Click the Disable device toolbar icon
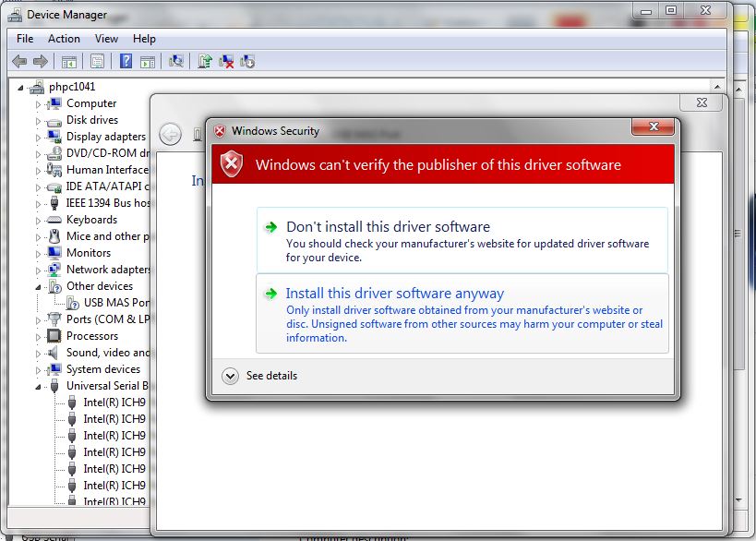 click(247, 61)
